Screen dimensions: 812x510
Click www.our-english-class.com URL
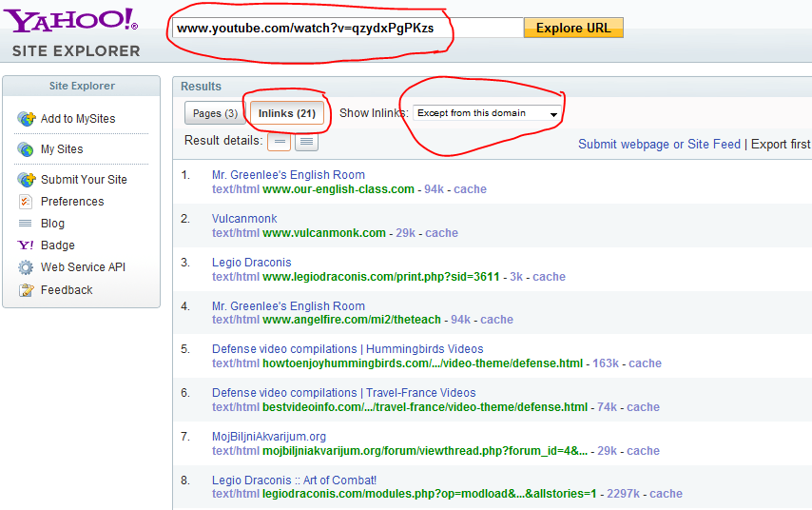pyautogui.click(x=338, y=189)
